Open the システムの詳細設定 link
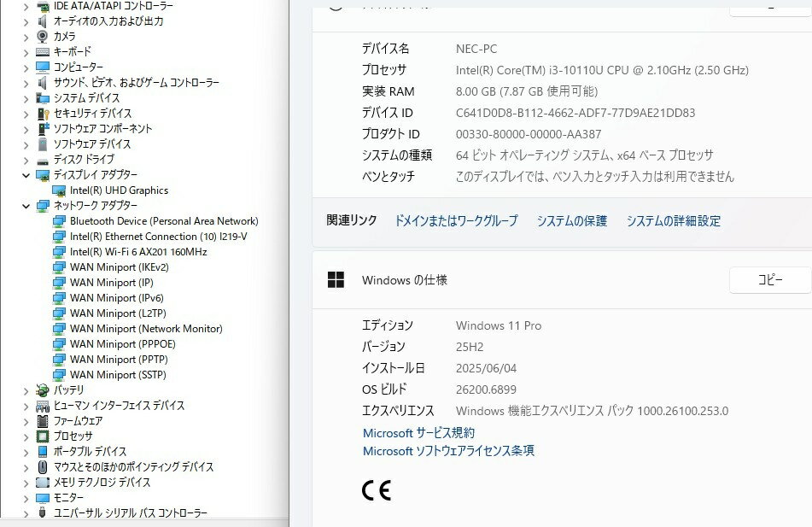 [x=673, y=221]
